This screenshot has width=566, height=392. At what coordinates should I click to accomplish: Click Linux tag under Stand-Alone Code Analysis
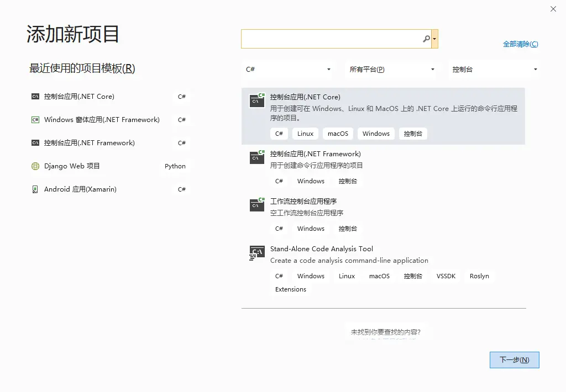[347, 276]
